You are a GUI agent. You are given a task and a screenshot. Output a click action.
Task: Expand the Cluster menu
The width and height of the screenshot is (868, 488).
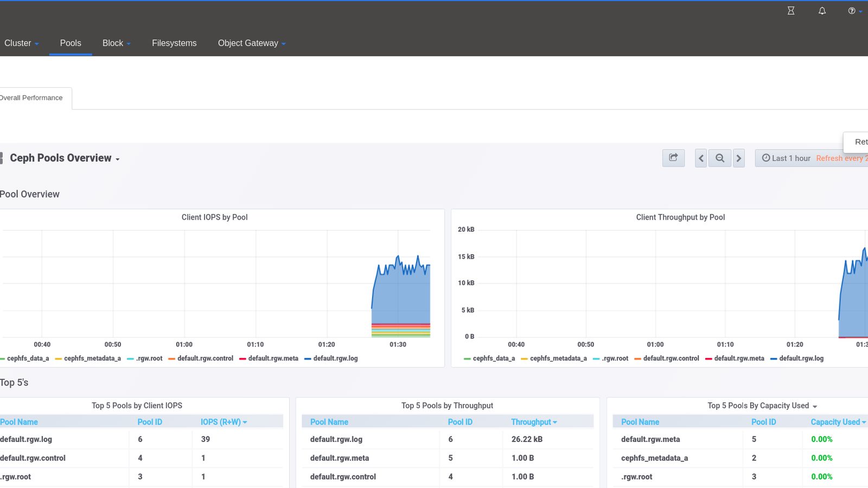[x=21, y=43]
